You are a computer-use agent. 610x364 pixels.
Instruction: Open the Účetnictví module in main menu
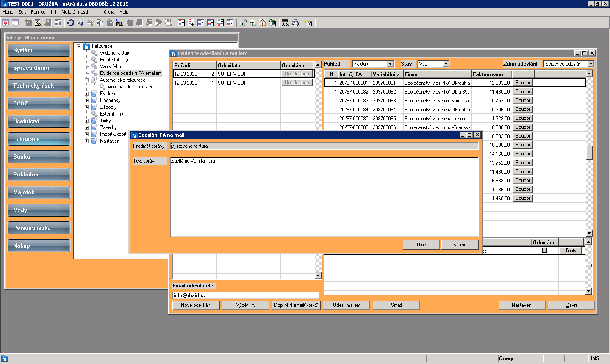tap(39, 121)
